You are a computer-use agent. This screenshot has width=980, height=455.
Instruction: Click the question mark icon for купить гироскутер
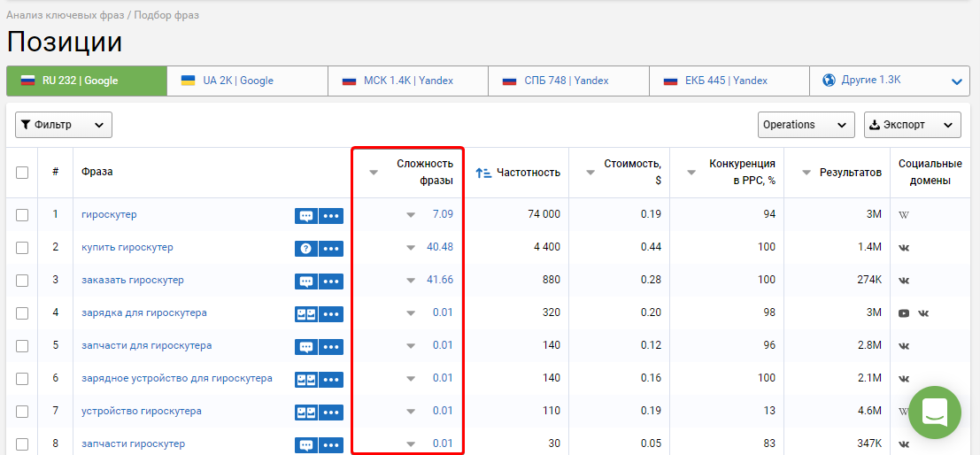(x=306, y=249)
